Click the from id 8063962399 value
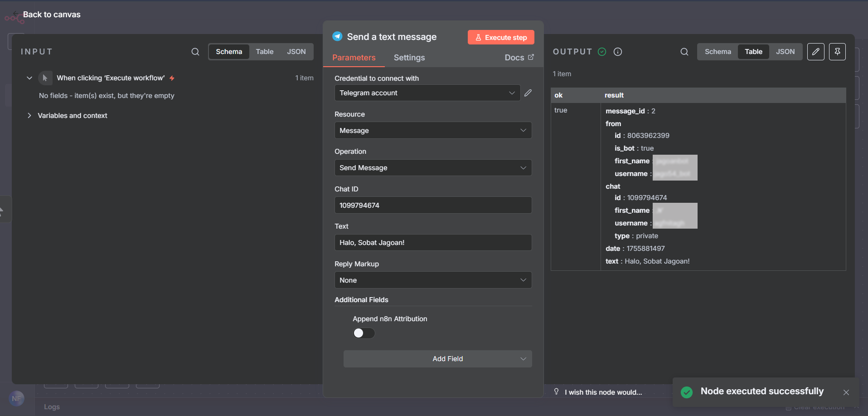The image size is (868, 416). pyautogui.click(x=648, y=136)
